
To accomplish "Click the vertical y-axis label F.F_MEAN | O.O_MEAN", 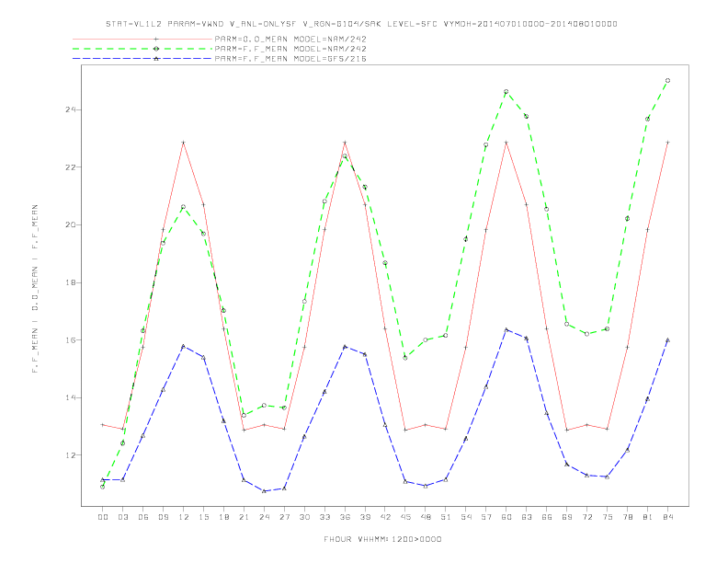I will click(35, 289).
